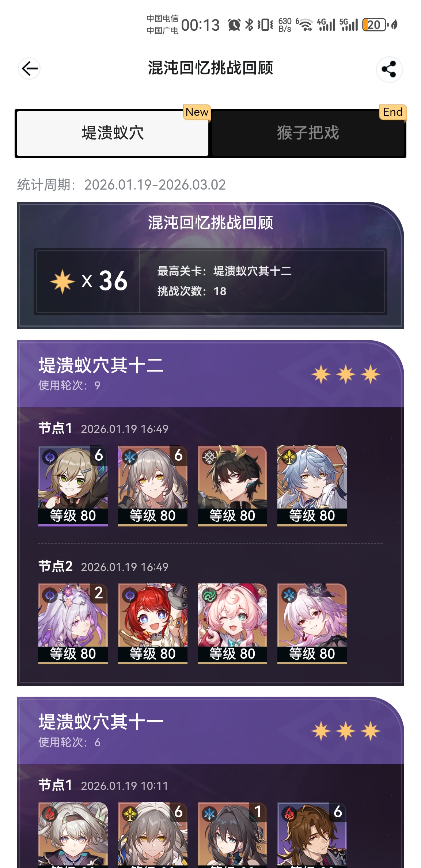Tap the Wi-Fi signal status icon
The width and height of the screenshot is (421, 868).
[x=305, y=25]
